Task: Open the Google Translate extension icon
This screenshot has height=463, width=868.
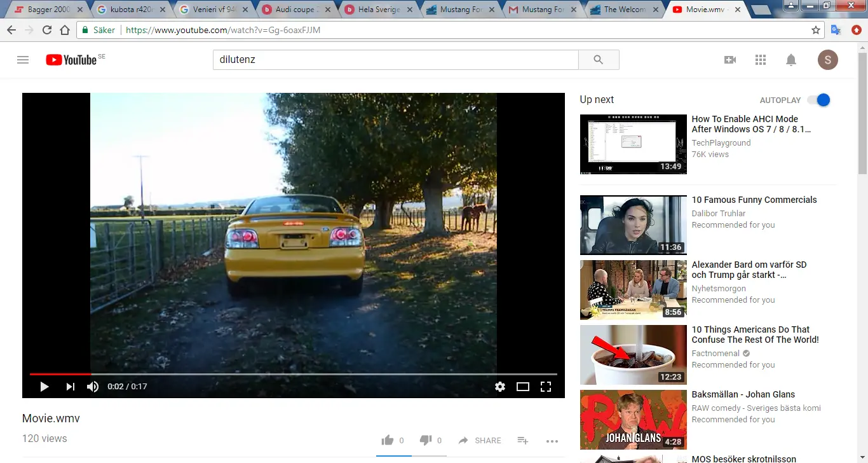Action: 836,30
